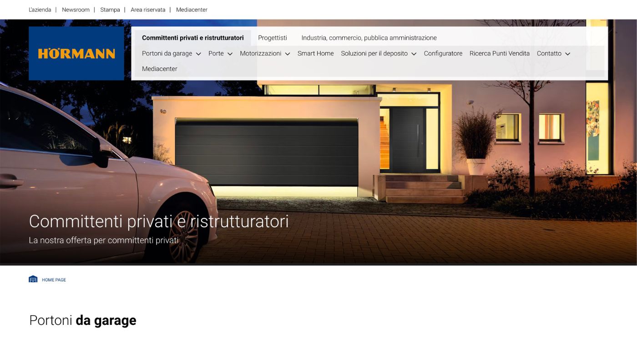Image resolution: width=637 pixels, height=364 pixels.
Task: Expand the Porte menu chevron
Action: point(230,54)
